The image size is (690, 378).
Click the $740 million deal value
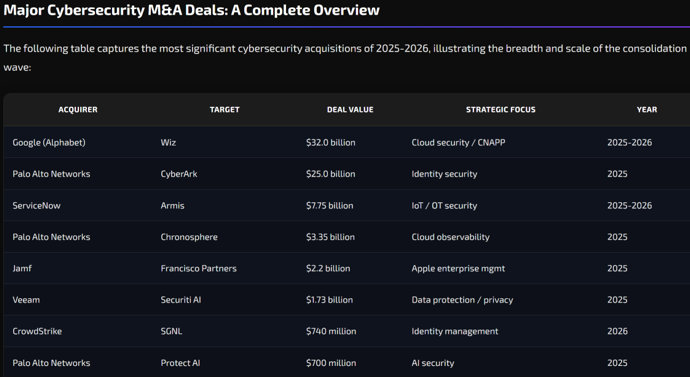point(331,331)
